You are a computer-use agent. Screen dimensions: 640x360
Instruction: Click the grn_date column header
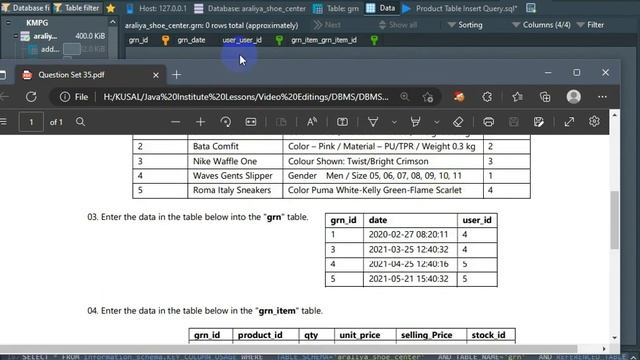pos(191,40)
